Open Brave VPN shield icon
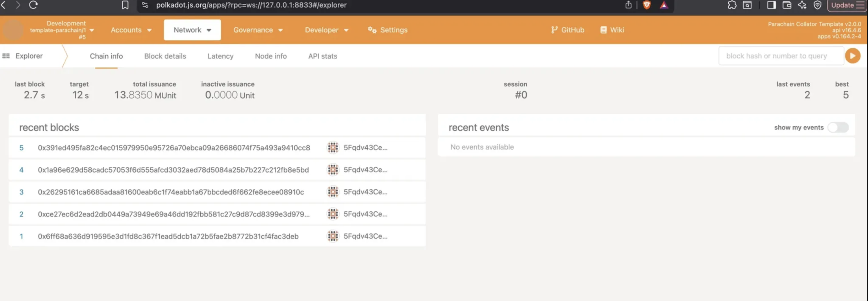This screenshot has height=301, width=868. [x=817, y=5]
